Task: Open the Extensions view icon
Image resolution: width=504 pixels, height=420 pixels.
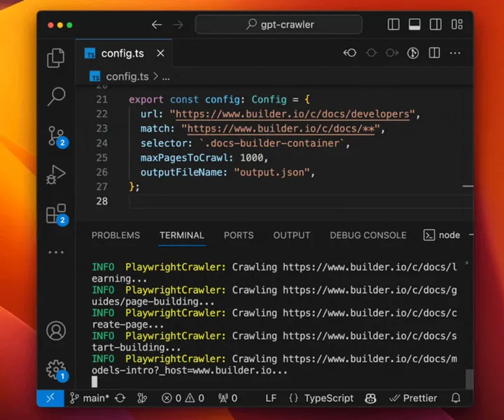Action: tap(56, 213)
